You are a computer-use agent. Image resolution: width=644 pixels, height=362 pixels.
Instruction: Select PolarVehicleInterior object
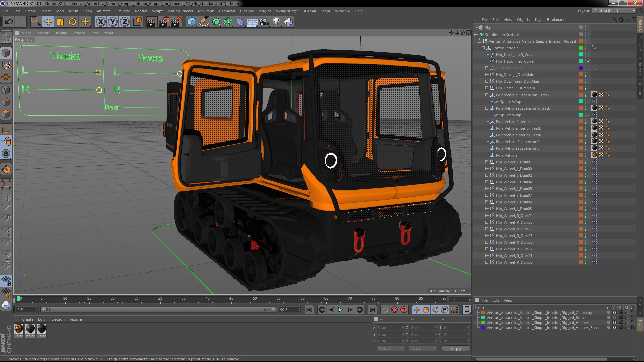point(513,122)
